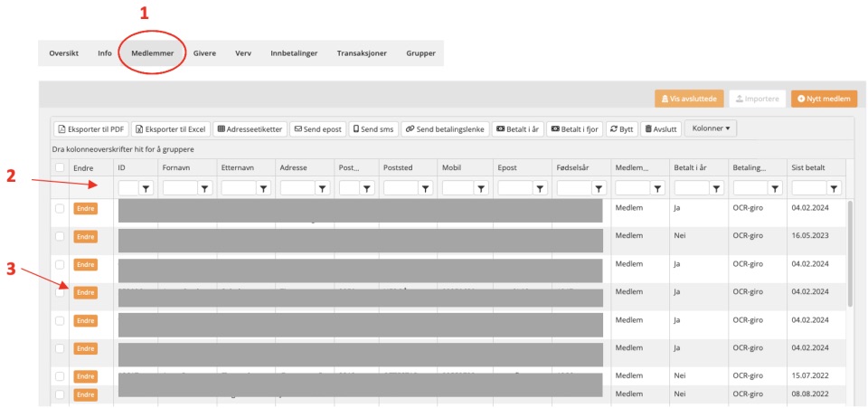
Task: Click the Etternavn filter input field
Action: pyautogui.click(x=239, y=189)
